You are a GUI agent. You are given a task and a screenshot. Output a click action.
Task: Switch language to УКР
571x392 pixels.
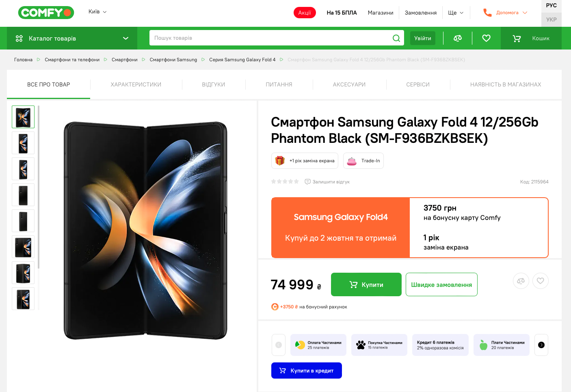[x=552, y=19]
